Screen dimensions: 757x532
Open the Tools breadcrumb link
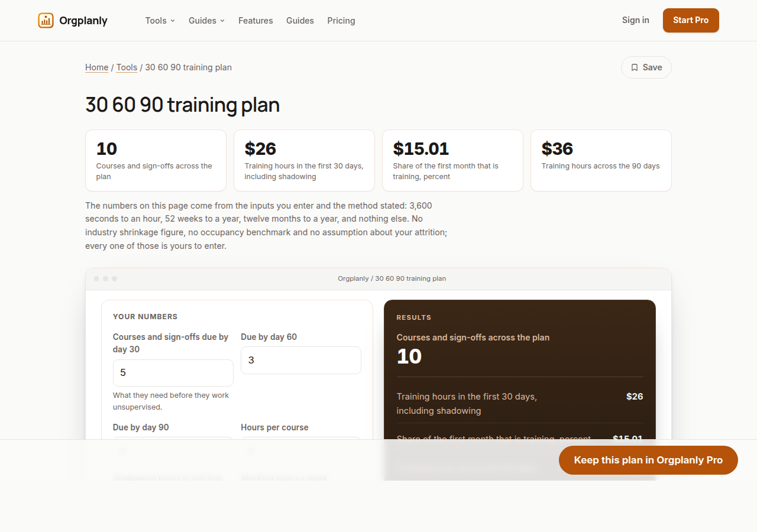pyautogui.click(x=127, y=67)
